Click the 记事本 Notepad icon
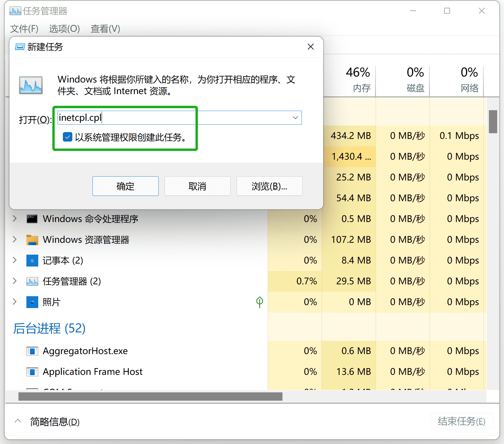Screen dimensions: 504x444 click(32, 260)
